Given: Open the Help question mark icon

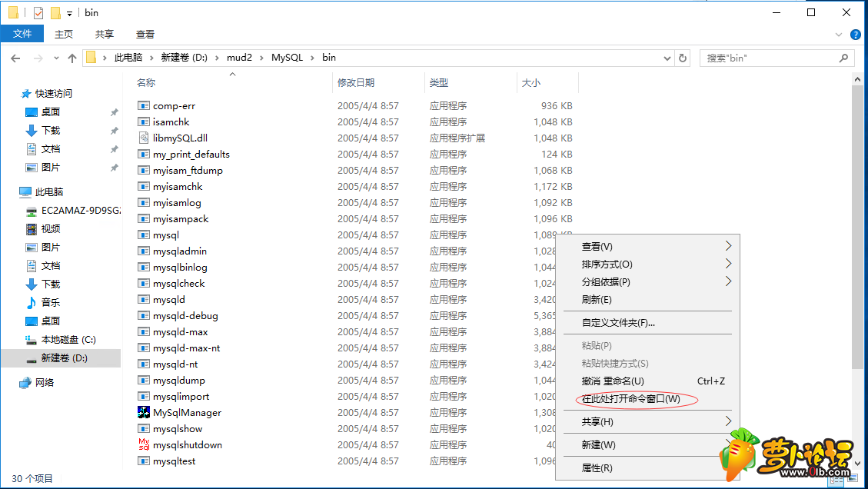Looking at the screenshot, I should 855,35.
